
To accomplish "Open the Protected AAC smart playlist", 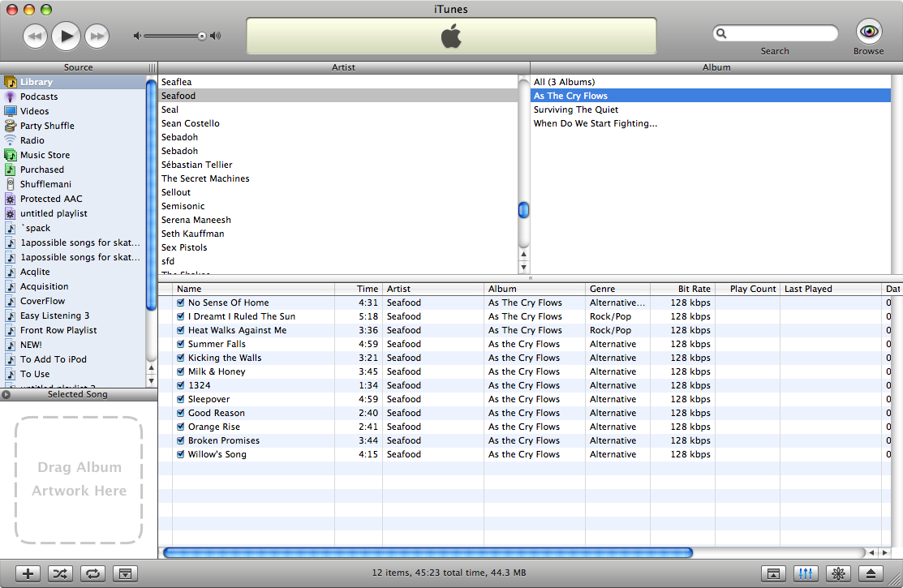I will 73,199.
